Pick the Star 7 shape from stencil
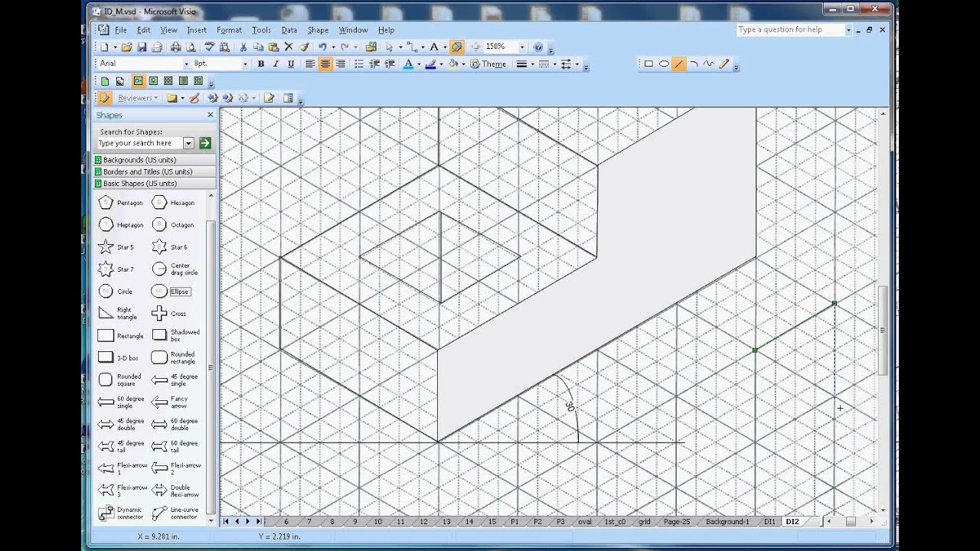 click(x=116, y=269)
